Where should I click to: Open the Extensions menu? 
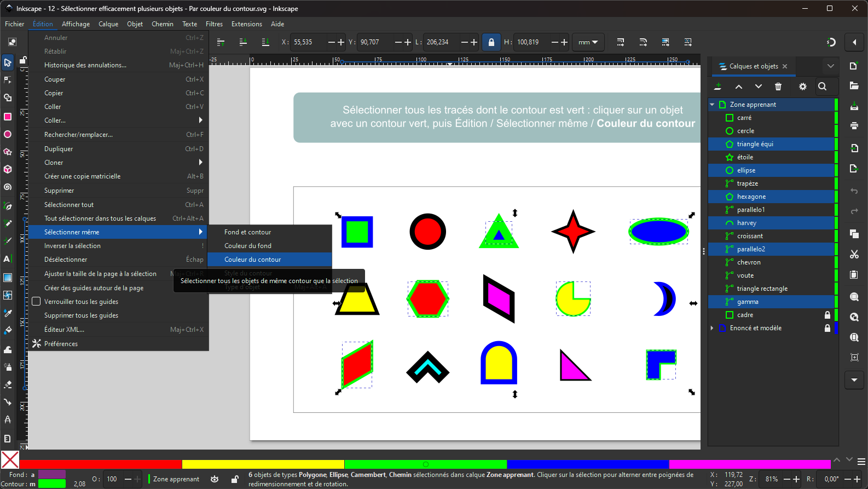(x=247, y=24)
